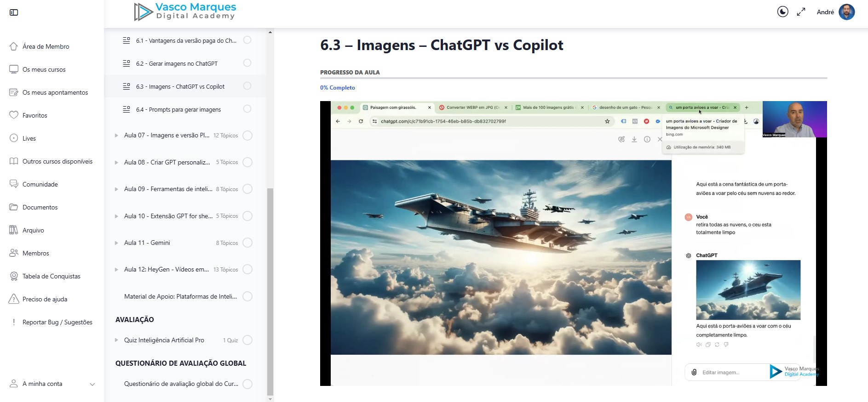
Task: Open Os meus cursos menu item
Action: [x=44, y=69]
